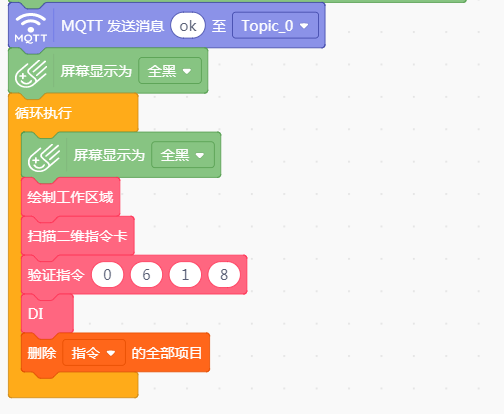Select the 验证指令 block label
Viewport: 504px width, 414px height.
point(56,275)
